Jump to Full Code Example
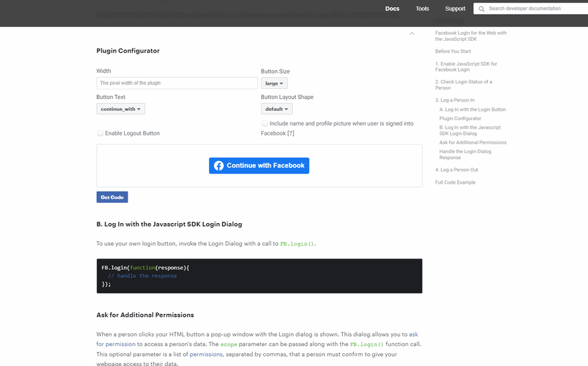This screenshot has width=588, height=366. [x=455, y=182]
